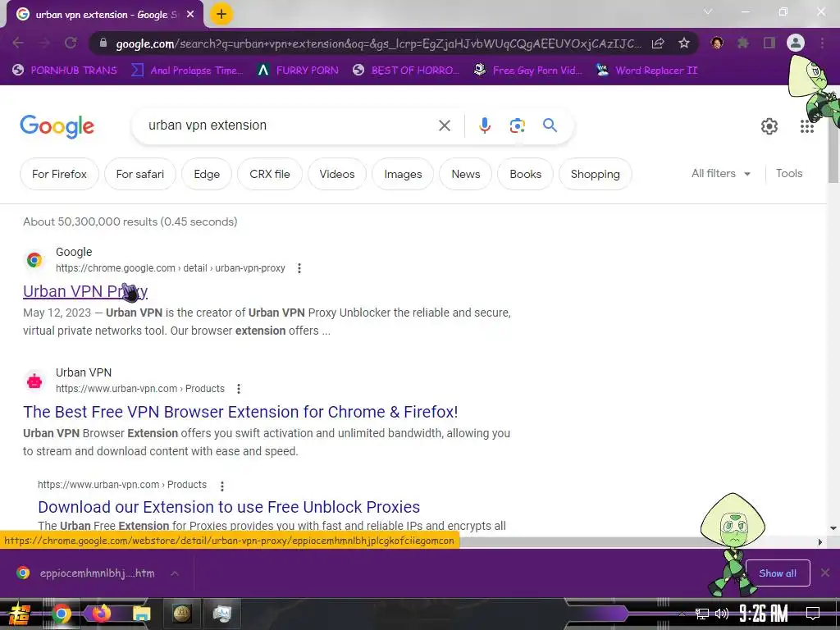840x630 pixels.
Task: Select the For safari filter chip
Action: coord(139,174)
